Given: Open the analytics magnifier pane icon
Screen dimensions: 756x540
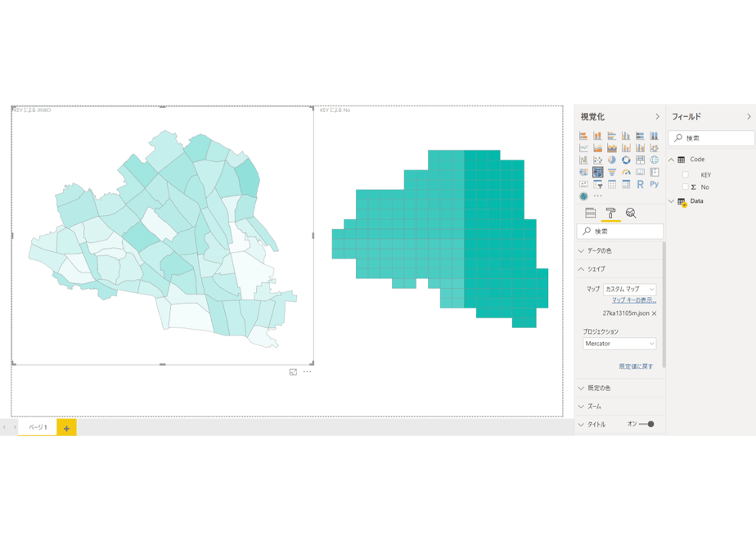Looking at the screenshot, I should coord(631,213).
